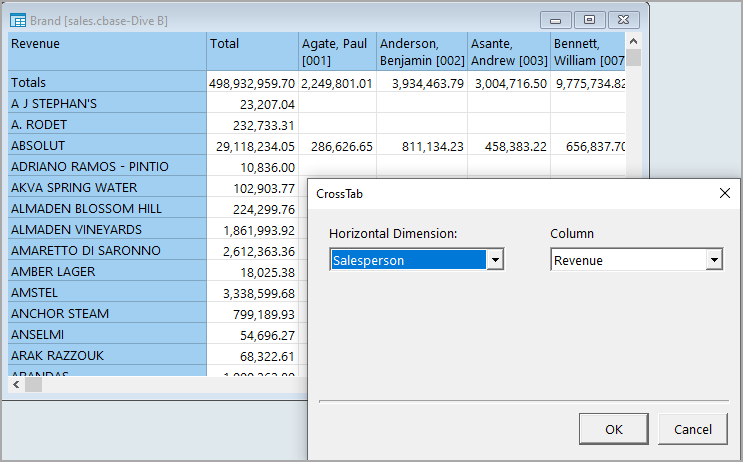Confirm CrossTab with OK button
The image size is (743, 462).
click(614, 429)
